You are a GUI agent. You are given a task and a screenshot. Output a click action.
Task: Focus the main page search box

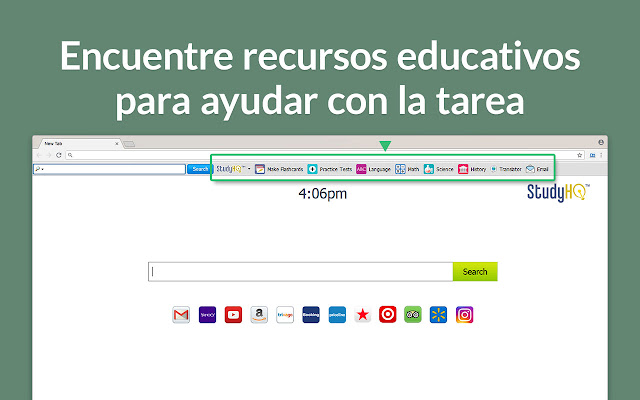pos(301,271)
